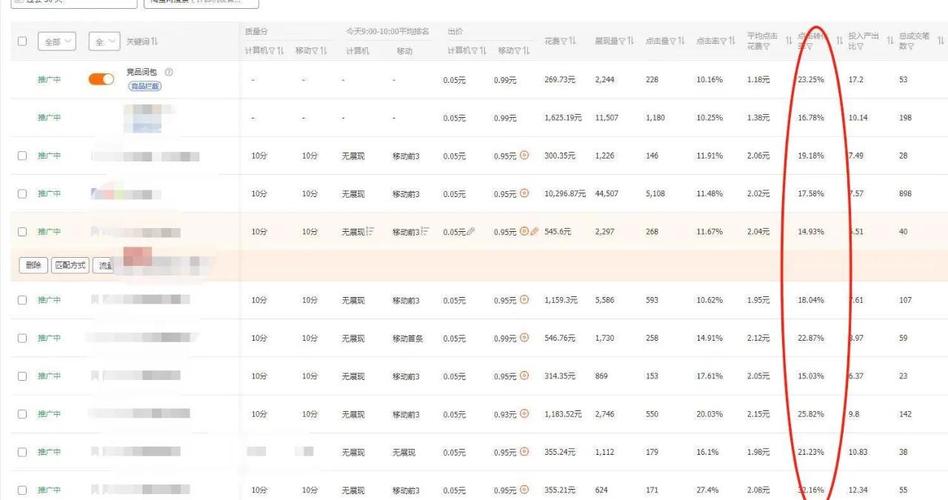The width and height of the screenshot is (948, 500).
Task: Open the 点击率 filter funnel
Action: click(x=723, y=41)
